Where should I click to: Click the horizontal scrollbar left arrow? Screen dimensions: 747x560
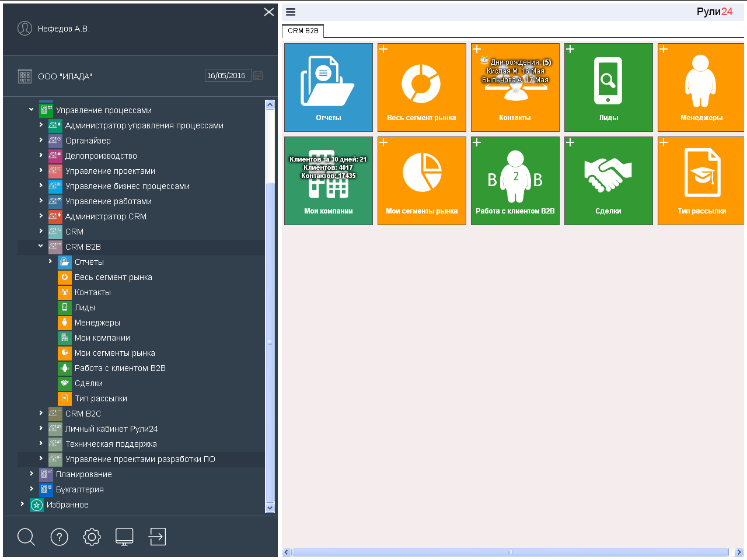[286, 552]
